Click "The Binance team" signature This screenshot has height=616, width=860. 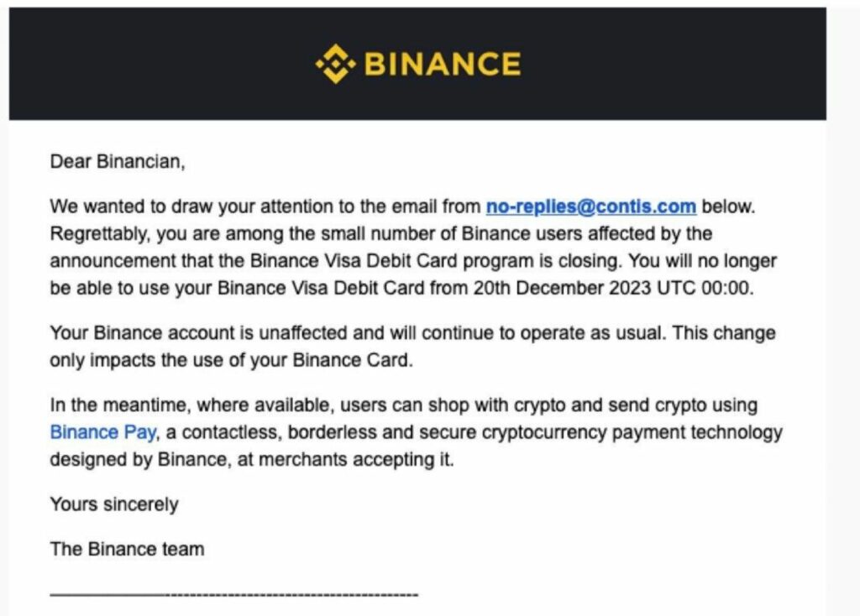127,550
